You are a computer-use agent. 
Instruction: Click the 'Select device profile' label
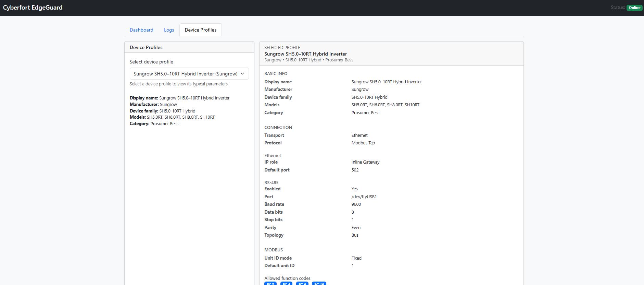point(151,62)
